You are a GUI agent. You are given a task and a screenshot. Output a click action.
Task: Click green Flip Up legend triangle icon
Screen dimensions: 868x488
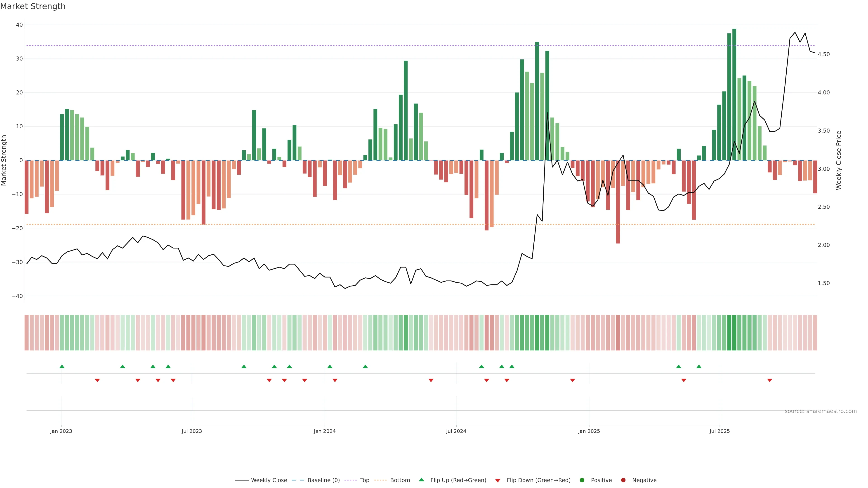click(x=421, y=480)
